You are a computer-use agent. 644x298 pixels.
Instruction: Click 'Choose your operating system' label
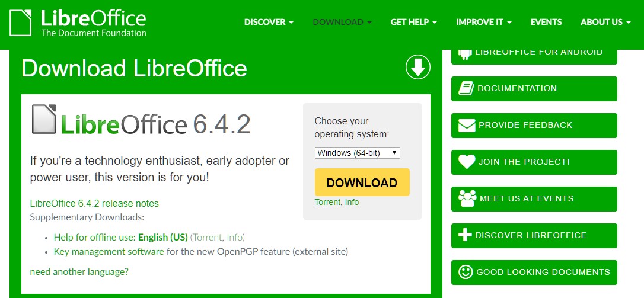352,127
